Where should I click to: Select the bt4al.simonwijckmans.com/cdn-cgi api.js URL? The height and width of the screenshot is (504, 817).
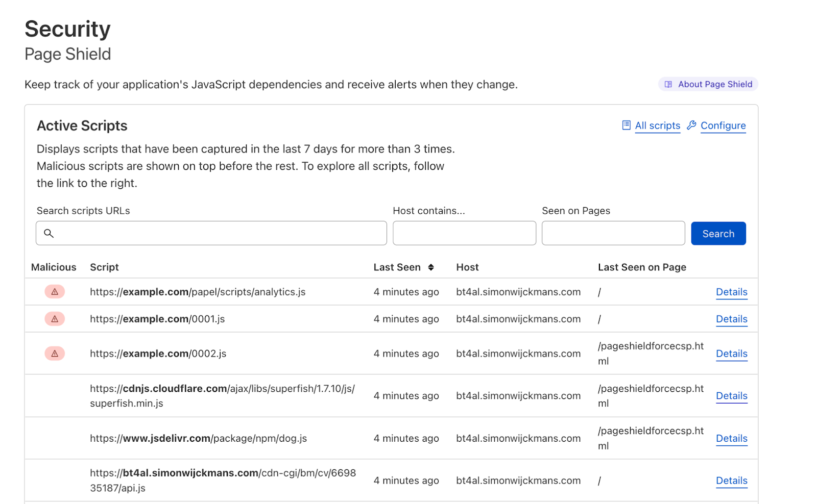[x=223, y=481]
